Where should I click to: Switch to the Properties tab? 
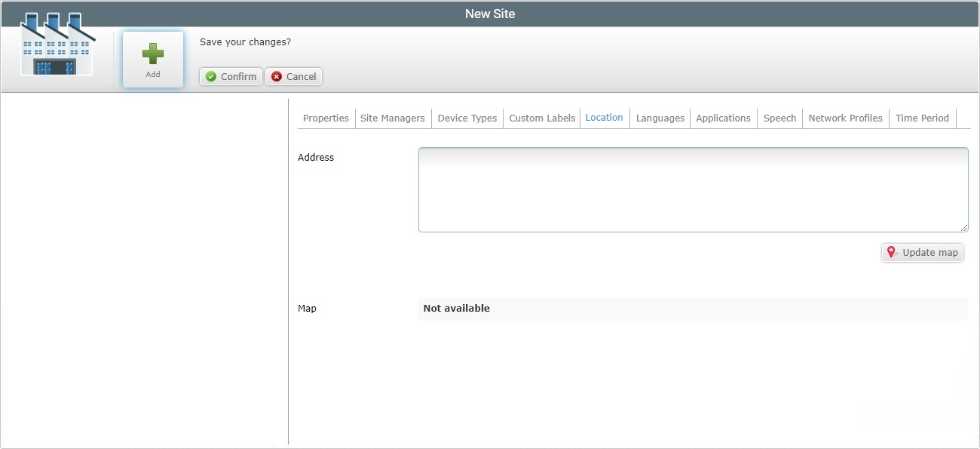click(x=325, y=118)
